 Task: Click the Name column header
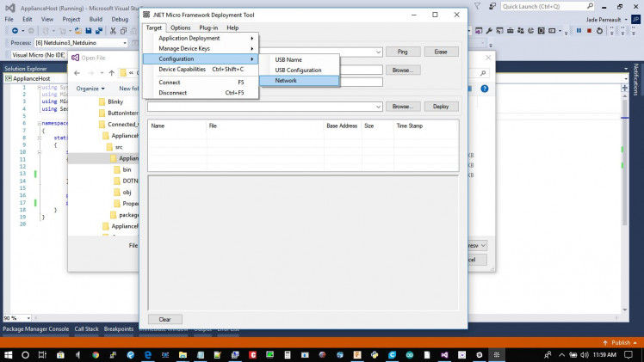pos(177,126)
